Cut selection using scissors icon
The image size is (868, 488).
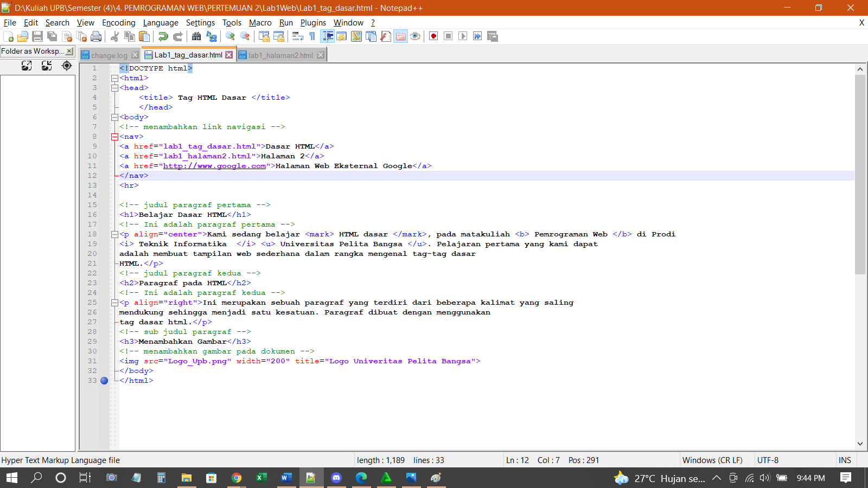(x=114, y=36)
